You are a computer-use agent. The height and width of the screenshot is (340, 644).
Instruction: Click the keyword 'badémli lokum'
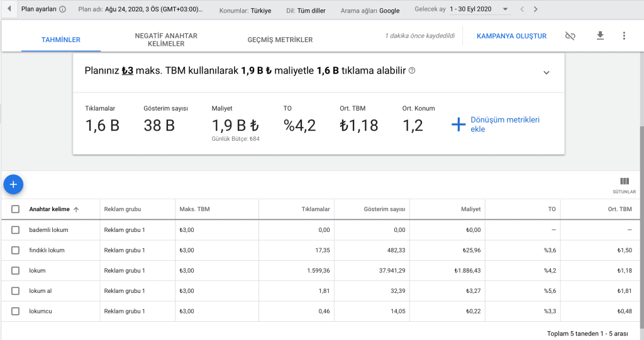pos(48,230)
